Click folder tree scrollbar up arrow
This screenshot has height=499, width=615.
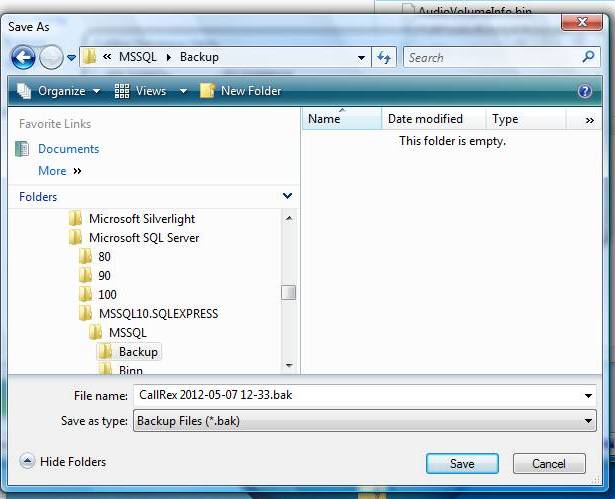[289, 219]
